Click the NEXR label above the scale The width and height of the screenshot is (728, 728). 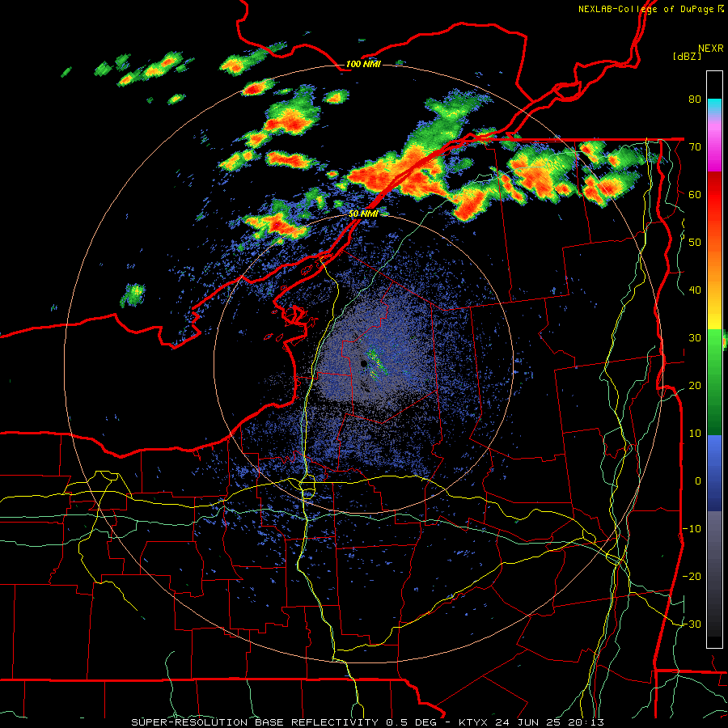pos(710,49)
